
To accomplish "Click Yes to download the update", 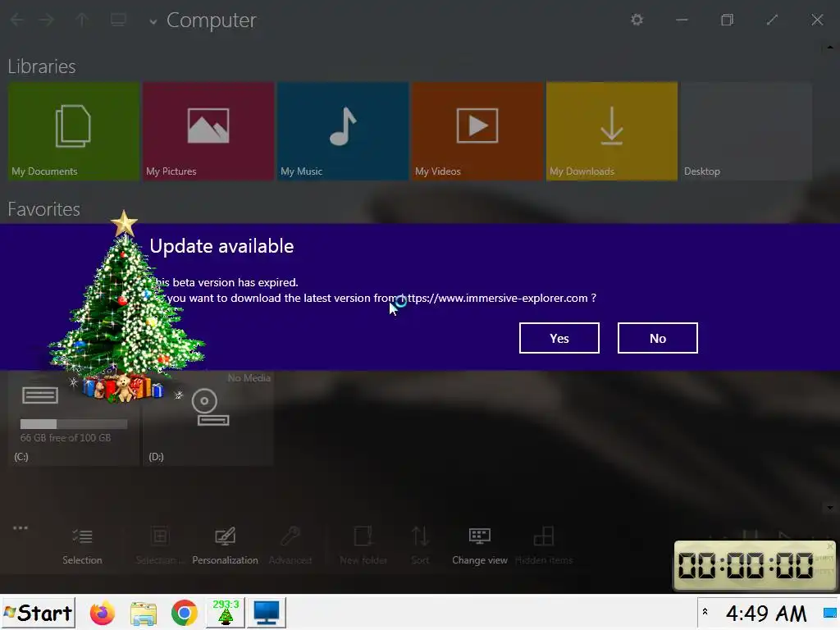I will [x=559, y=338].
